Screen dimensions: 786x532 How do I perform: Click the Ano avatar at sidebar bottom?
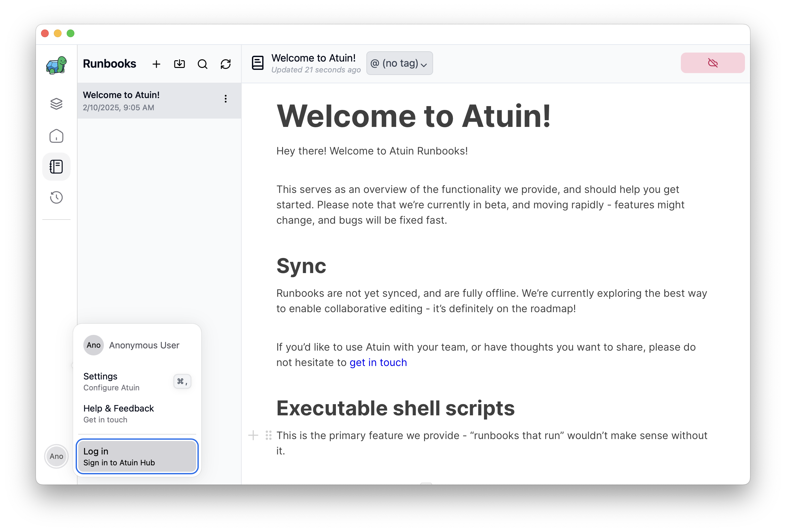(x=56, y=456)
